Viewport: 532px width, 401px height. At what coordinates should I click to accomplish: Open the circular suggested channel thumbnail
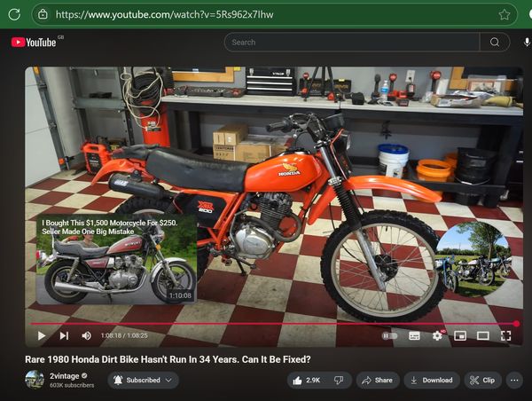[473, 260]
